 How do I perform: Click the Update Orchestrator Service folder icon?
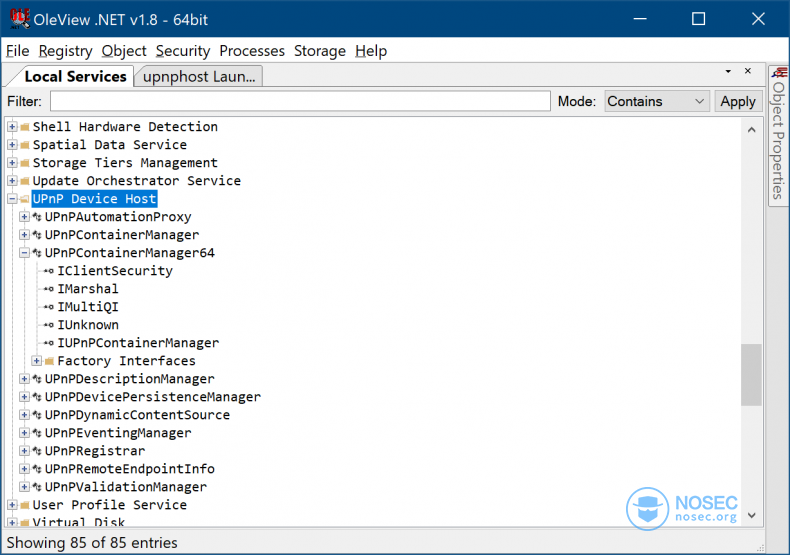coord(24,181)
